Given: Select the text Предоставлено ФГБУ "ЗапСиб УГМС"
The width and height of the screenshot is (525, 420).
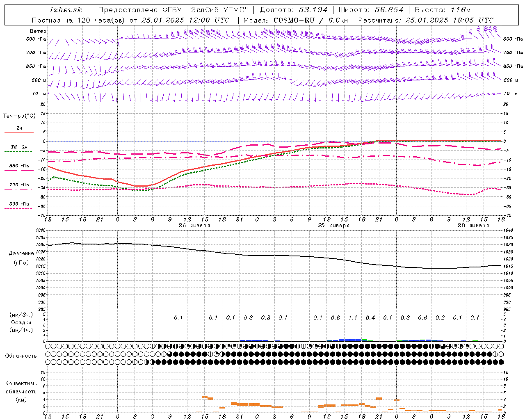Looking at the screenshot, I should (173, 10).
